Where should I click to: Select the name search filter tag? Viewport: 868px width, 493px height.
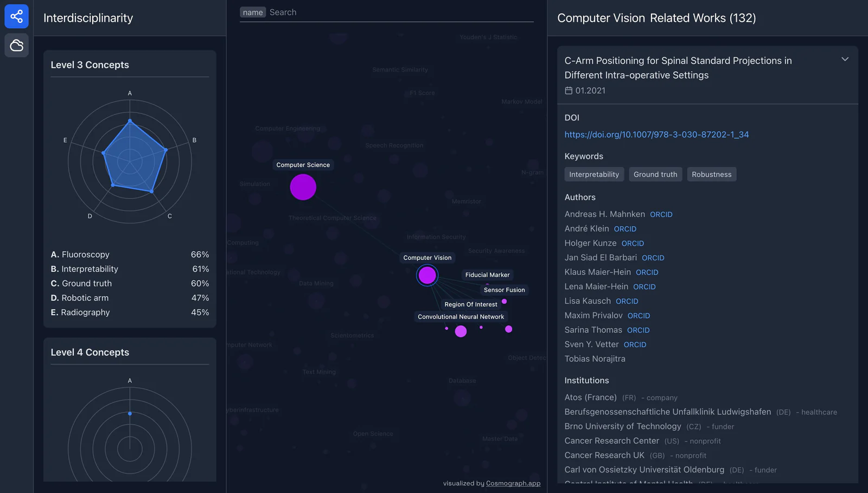253,12
